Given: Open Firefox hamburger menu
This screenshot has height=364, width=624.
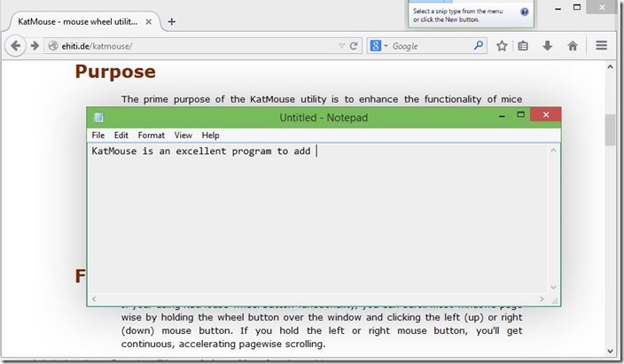Looking at the screenshot, I should 601,45.
